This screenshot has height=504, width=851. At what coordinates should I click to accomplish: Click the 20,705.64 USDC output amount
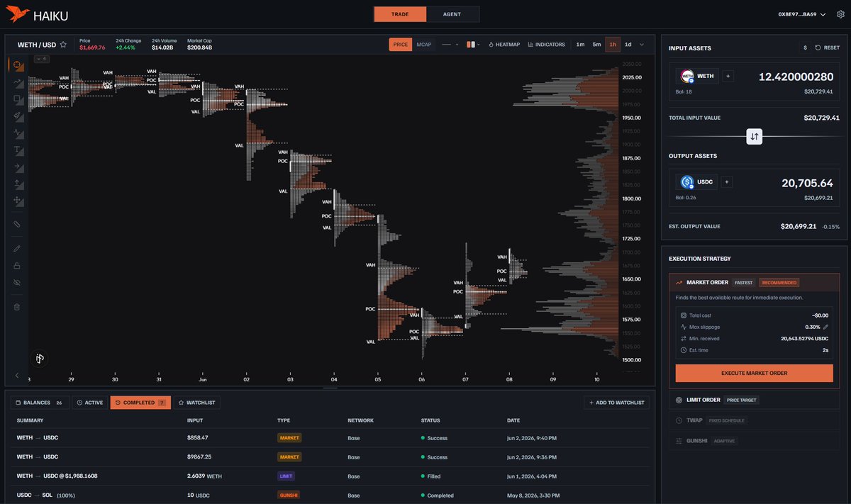tap(808, 183)
